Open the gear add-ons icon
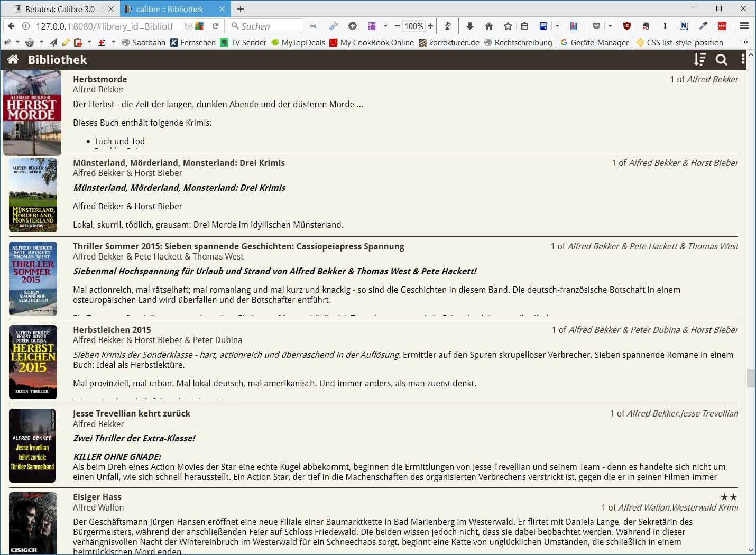The image size is (756, 555). click(353, 26)
